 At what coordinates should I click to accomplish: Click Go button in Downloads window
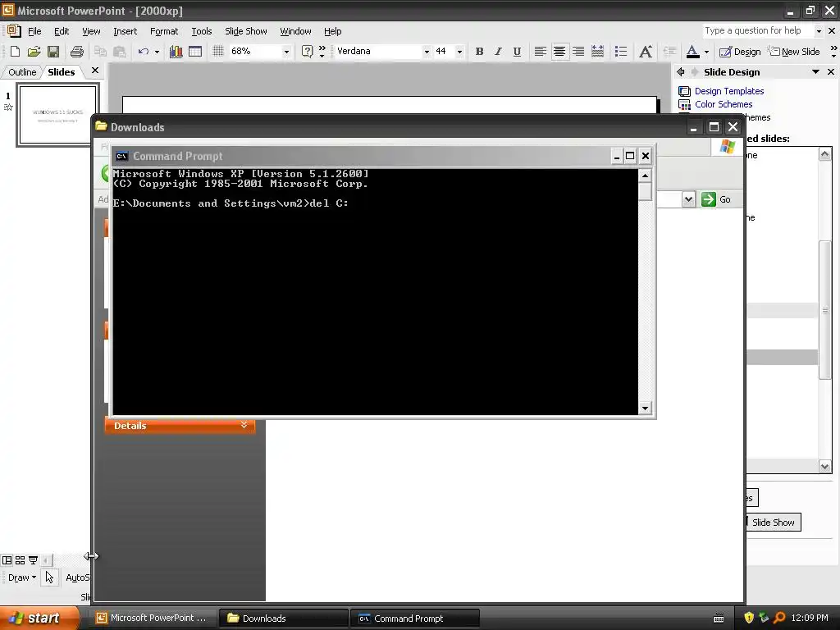tap(716, 199)
